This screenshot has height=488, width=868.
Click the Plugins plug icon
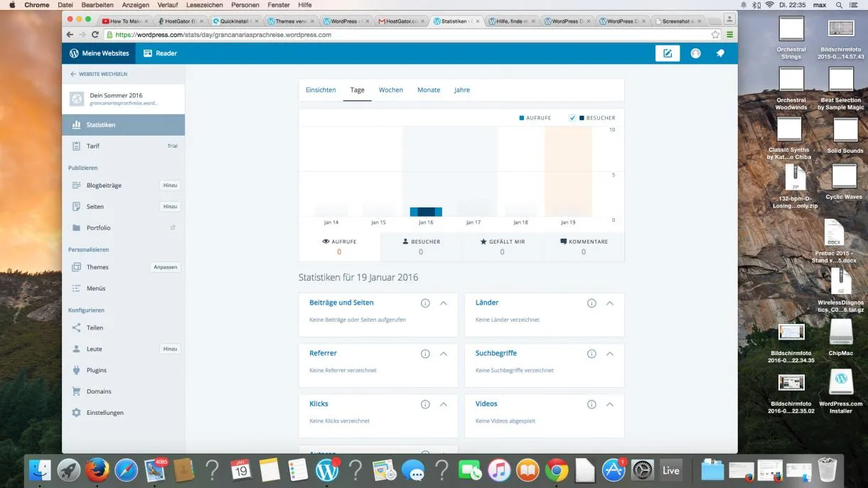76,370
